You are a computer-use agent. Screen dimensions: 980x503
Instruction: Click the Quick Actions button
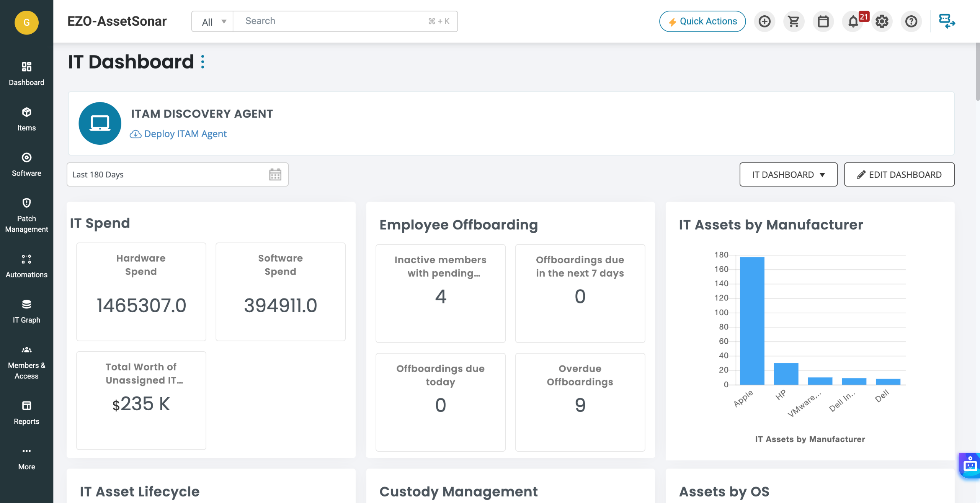pyautogui.click(x=702, y=21)
